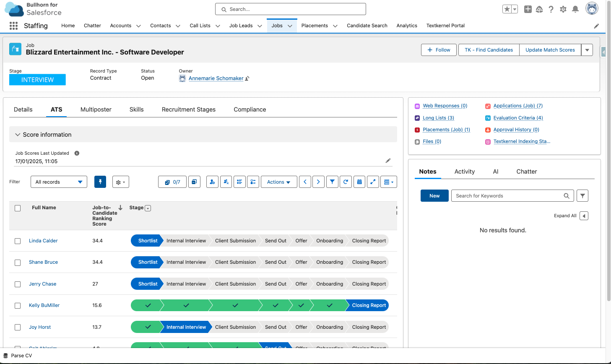Click the add candidate person icon
611x364 pixels.
(x=212, y=182)
